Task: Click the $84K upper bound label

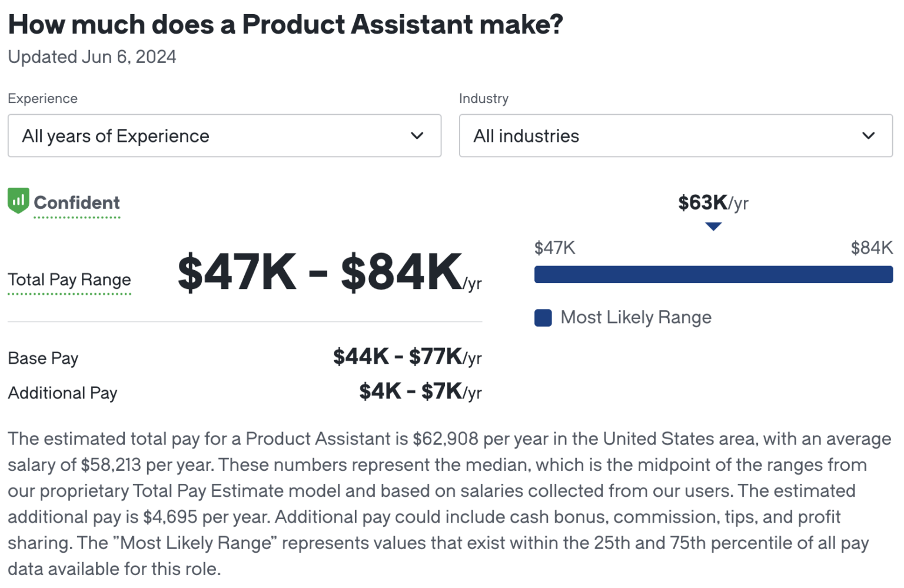Action: point(871,248)
